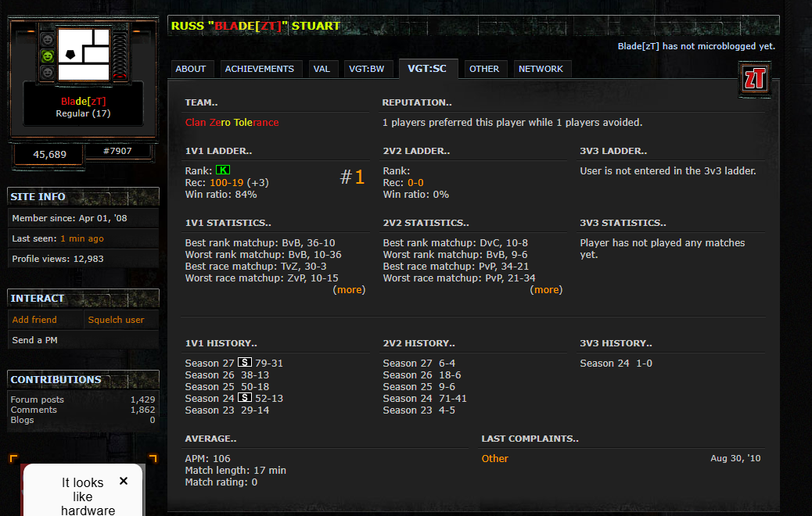Click the 0-0 2v2 record link

coord(415,183)
